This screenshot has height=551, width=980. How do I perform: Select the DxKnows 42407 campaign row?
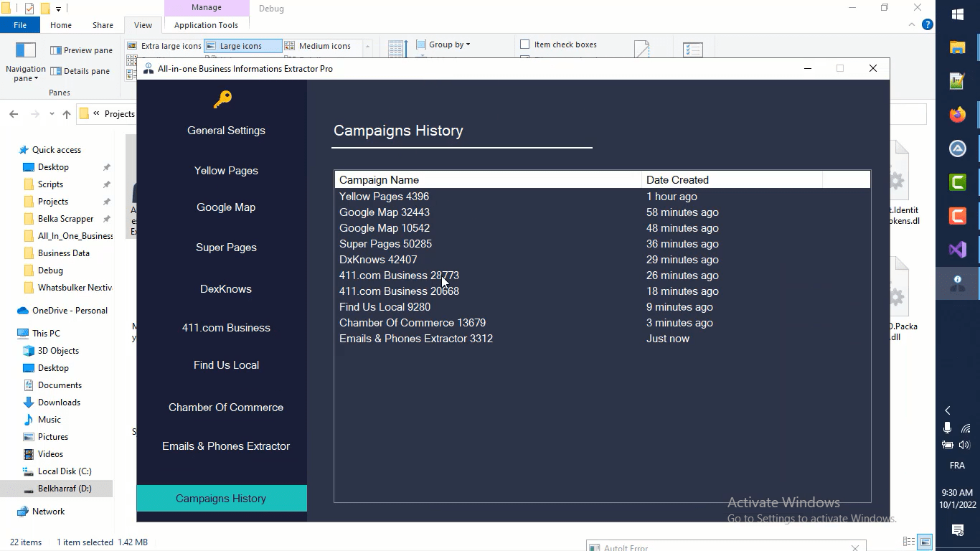pyautogui.click(x=603, y=260)
